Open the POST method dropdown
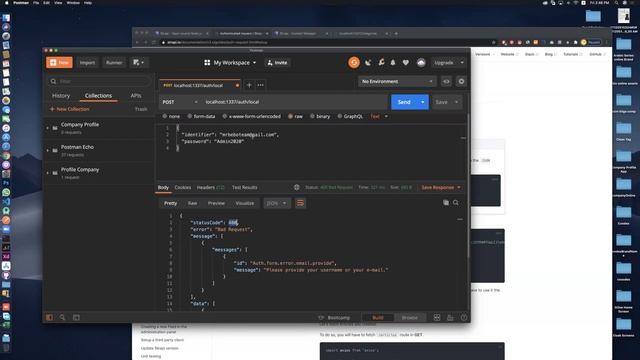This screenshot has width=640, height=360. [180, 102]
